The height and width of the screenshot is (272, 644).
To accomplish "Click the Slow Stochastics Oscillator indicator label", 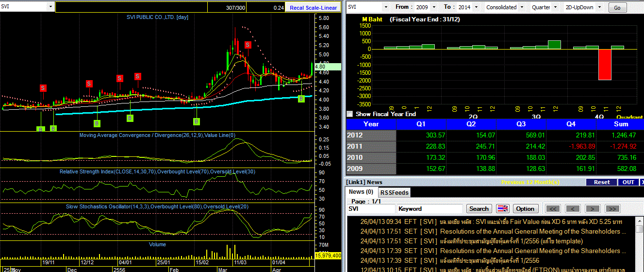I will [157, 206].
